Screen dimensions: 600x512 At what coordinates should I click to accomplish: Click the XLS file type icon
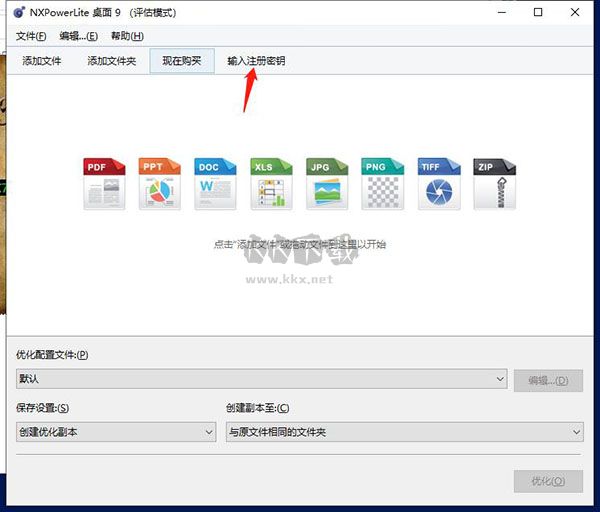[271, 184]
